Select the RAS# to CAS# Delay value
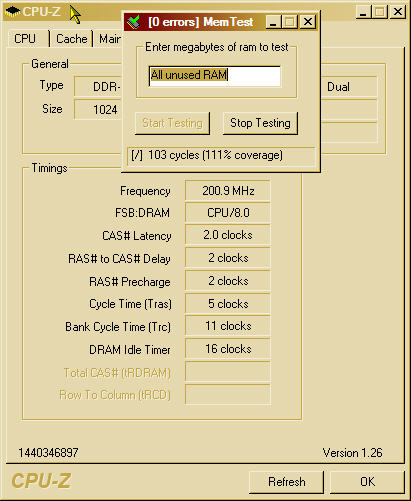 pyautogui.click(x=228, y=258)
